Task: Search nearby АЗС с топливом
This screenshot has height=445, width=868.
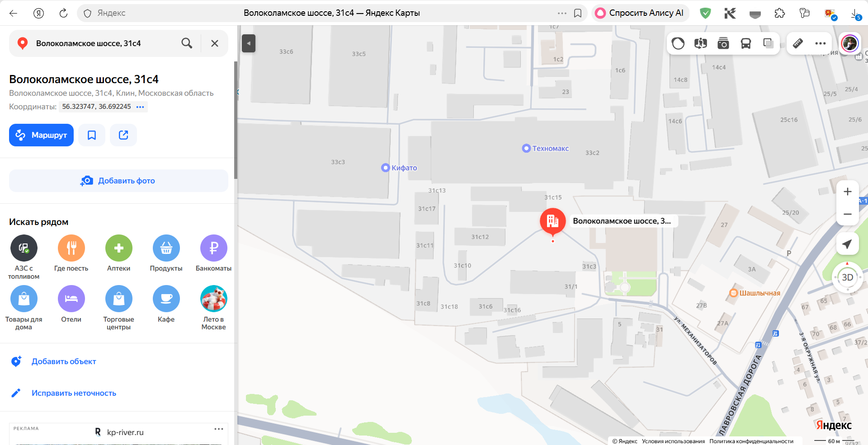Action: [24, 257]
